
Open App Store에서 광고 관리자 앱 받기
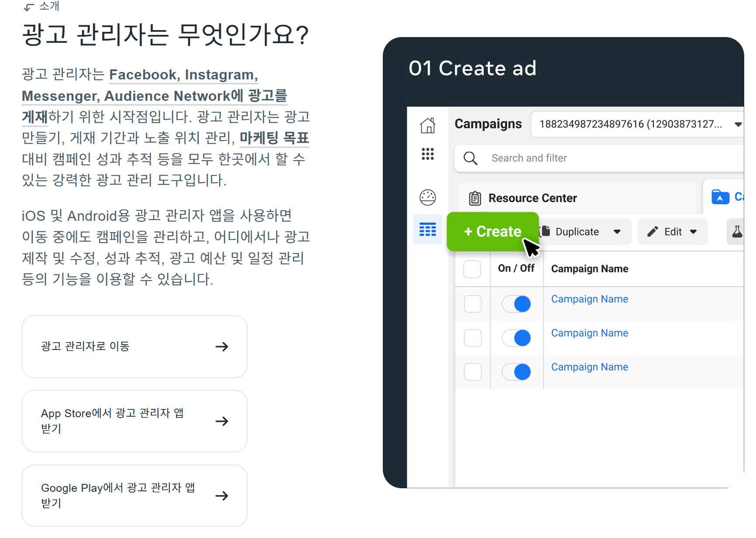pos(134,421)
